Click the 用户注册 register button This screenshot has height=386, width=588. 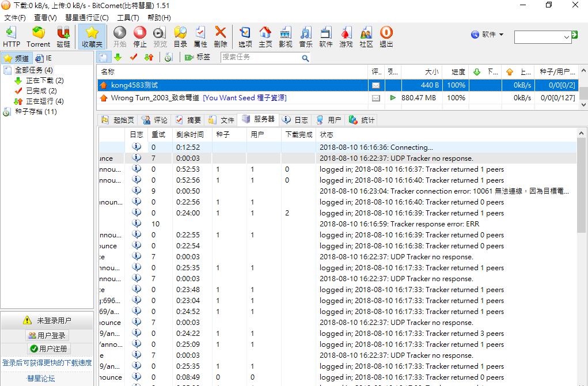coord(48,349)
